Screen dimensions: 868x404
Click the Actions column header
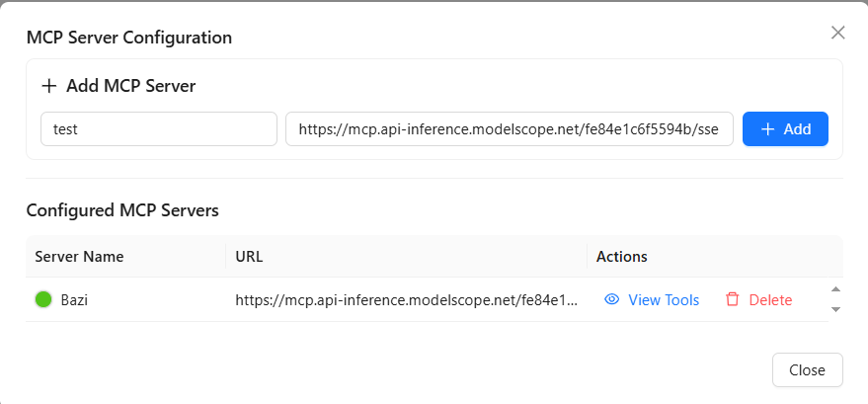(622, 257)
